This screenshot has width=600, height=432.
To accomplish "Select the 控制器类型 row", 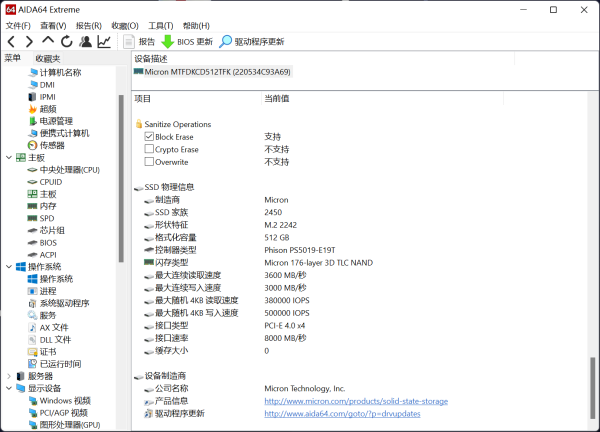I will pyautogui.click(x=240, y=250).
